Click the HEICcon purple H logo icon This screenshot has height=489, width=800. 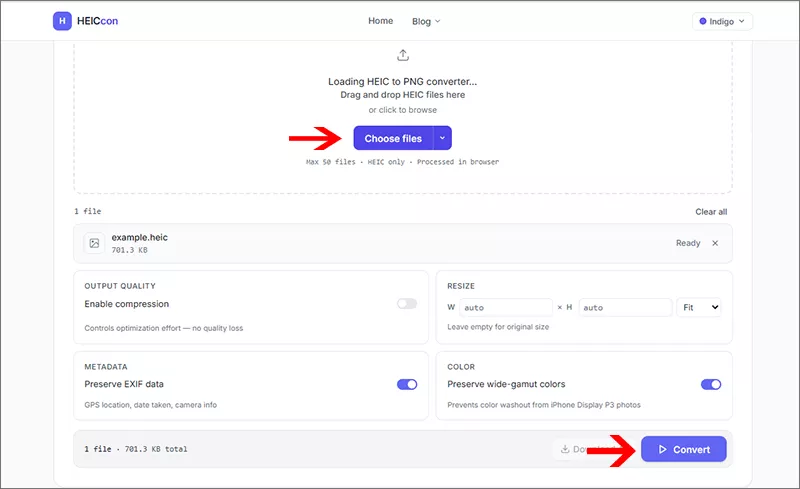62,21
